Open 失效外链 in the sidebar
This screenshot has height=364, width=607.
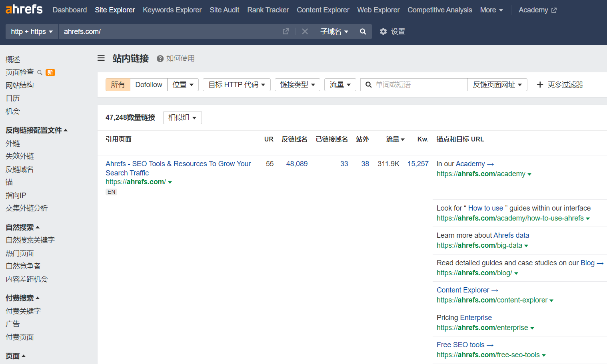(x=20, y=156)
